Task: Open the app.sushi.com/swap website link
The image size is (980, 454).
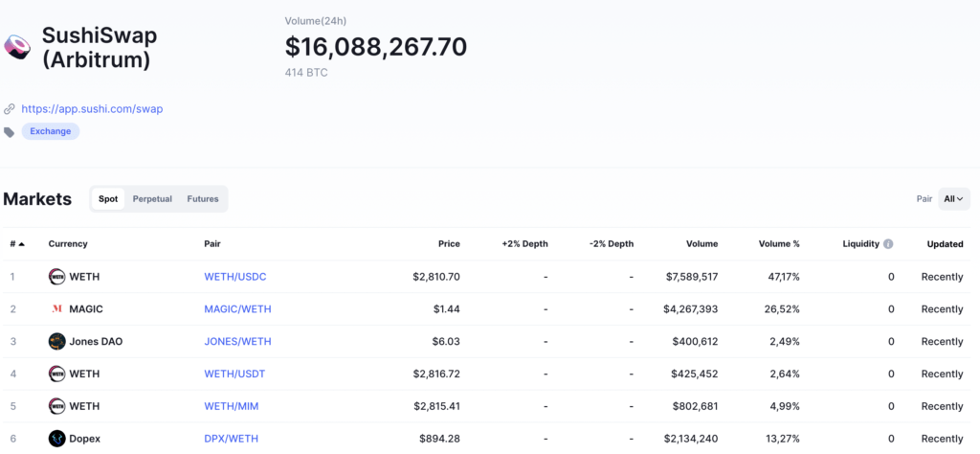Action: [x=92, y=109]
